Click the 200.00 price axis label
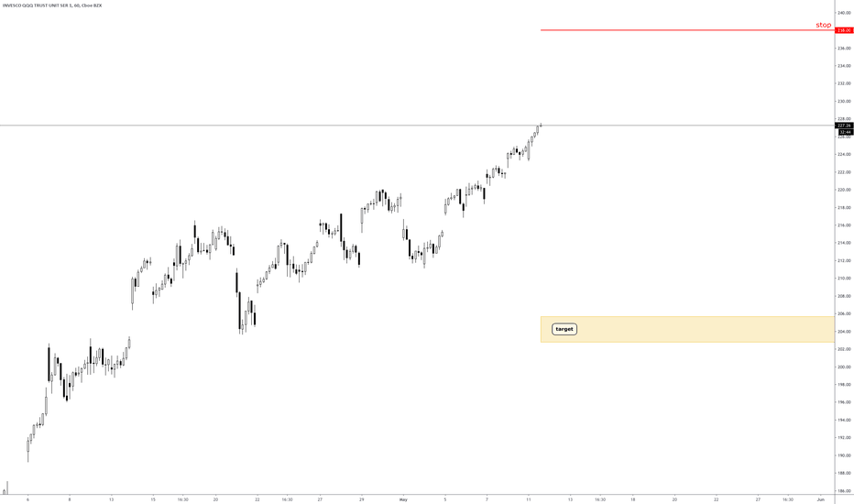The width and height of the screenshot is (854, 504). [x=844, y=367]
